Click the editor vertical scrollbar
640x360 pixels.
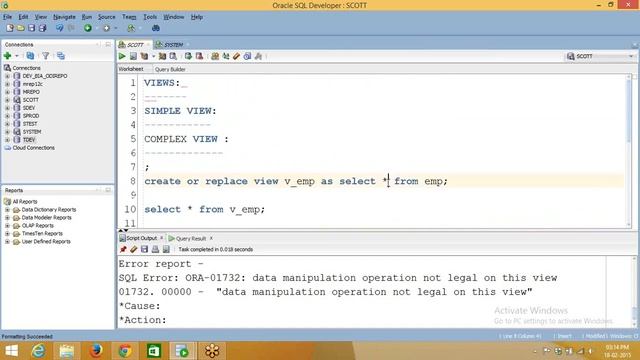pos(629,151)
